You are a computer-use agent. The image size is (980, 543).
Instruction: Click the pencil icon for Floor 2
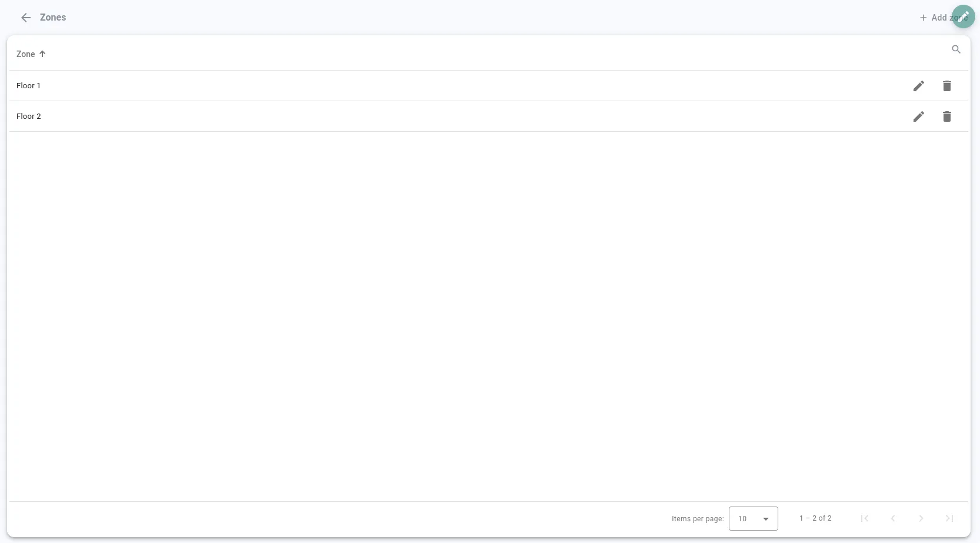click(918, 116)
